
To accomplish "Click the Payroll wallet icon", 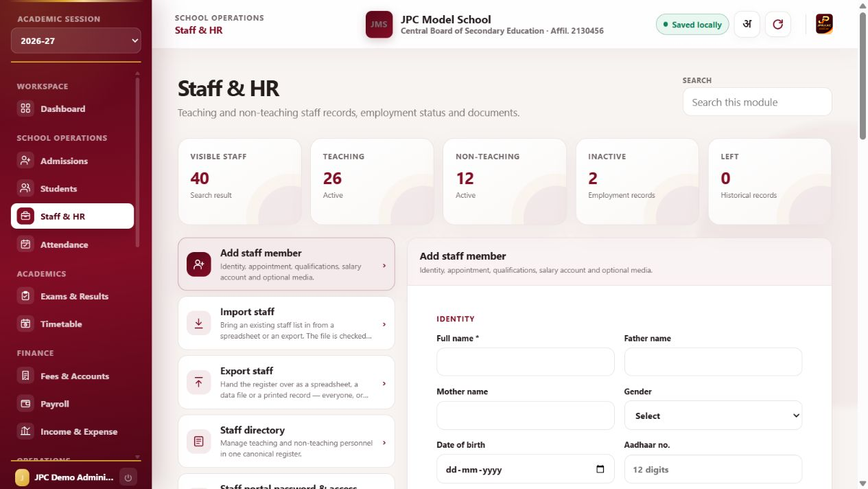I will [x=25, y=404].
